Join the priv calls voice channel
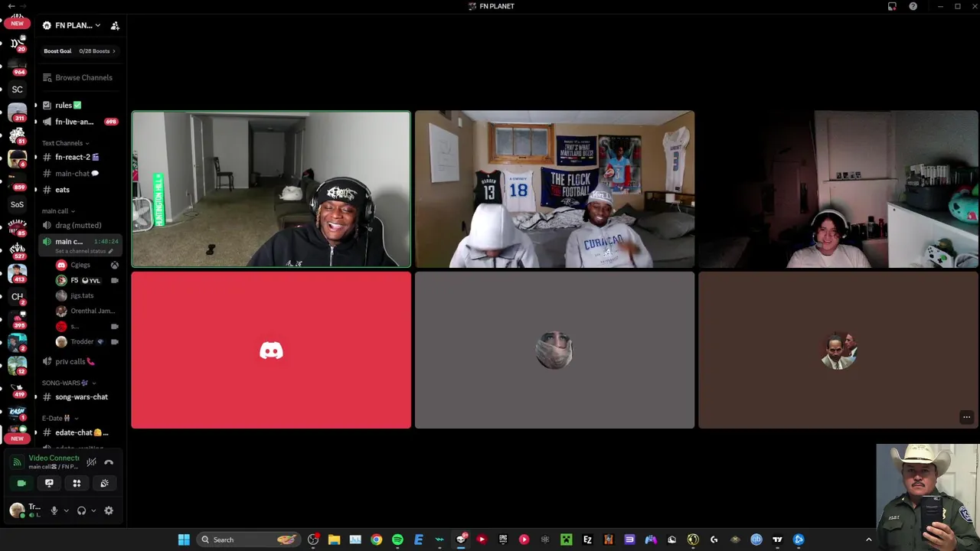This screenshot has height=551, width=980. click(x=80, y=361)
